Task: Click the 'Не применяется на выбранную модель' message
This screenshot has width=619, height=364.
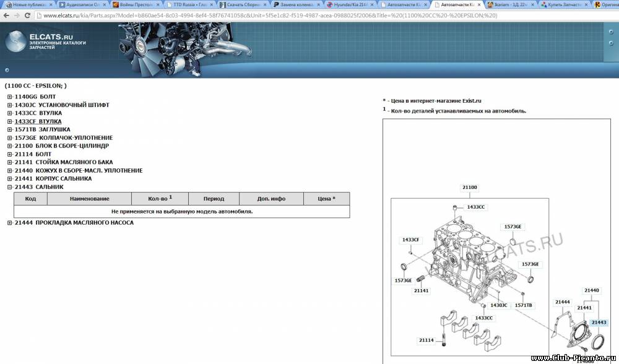Action: pyautogui.click(x=182, y=211)
